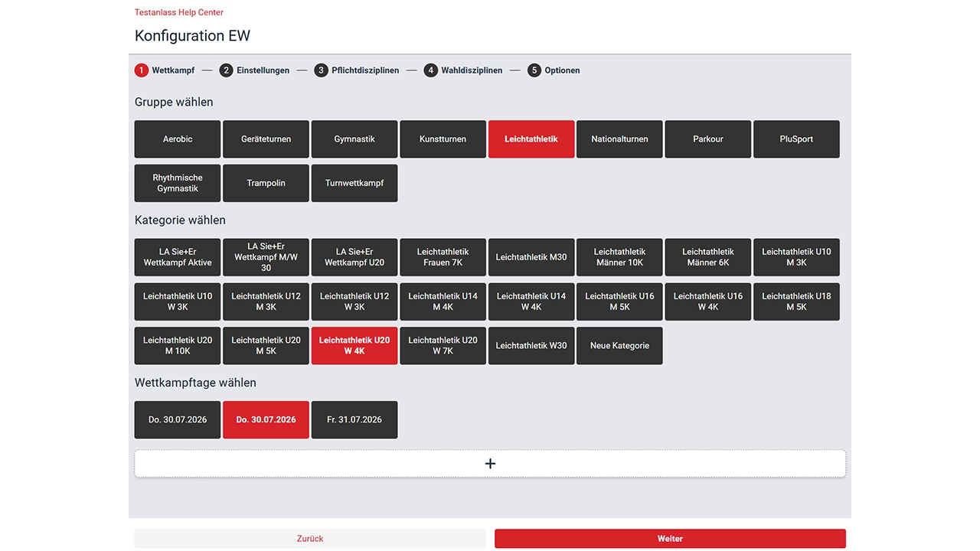Open step 5 Optionen
Viewport: 980px width, 551px height.
tap(554, 70)
